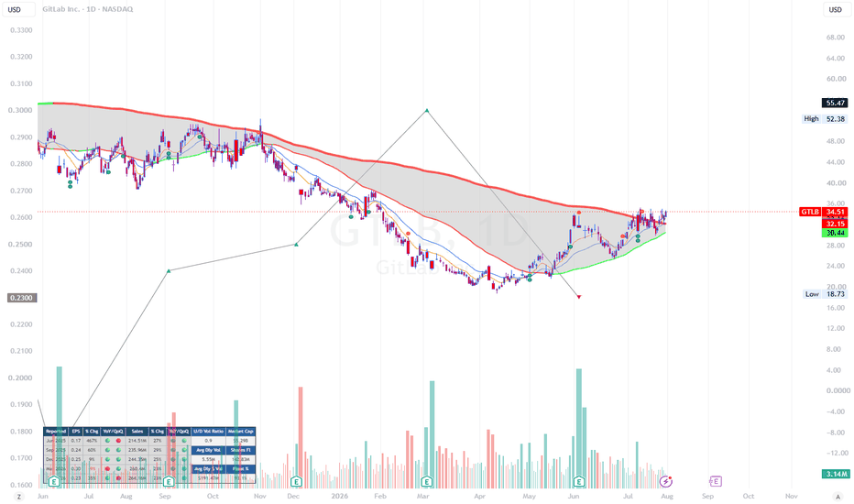Click the 68.00 right price scale label
Screen dimensions: 854x504
click(x=835, y=37)
